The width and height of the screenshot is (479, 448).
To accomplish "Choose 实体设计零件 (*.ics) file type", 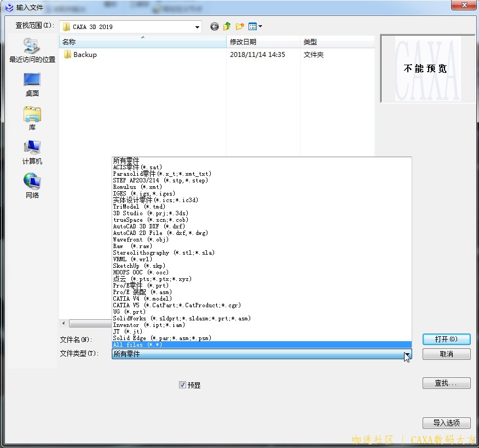I will [262, 200].
